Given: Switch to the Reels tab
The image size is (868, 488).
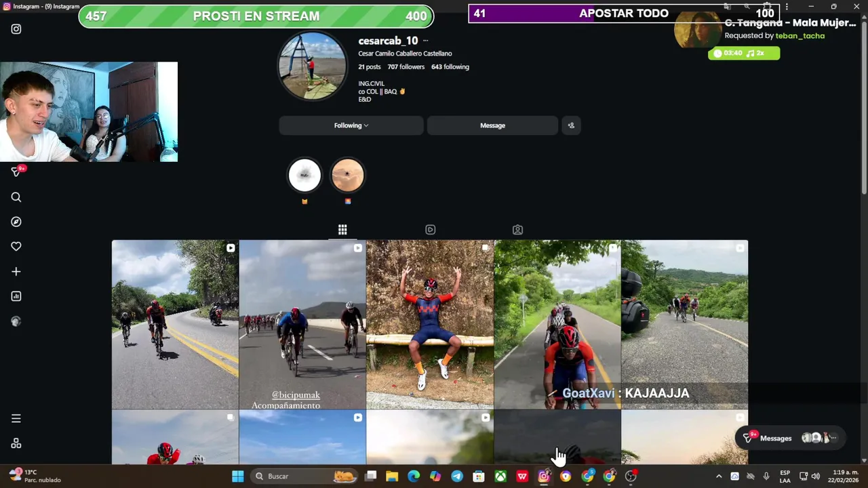Looking at the screenshot, I should (430, 230).
